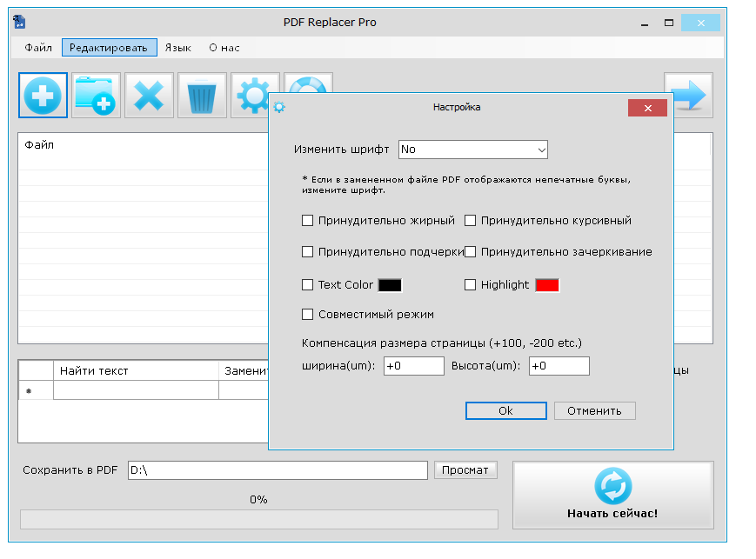Click the lifebuoy help icon in the toolbar

[x=309, y=83]
